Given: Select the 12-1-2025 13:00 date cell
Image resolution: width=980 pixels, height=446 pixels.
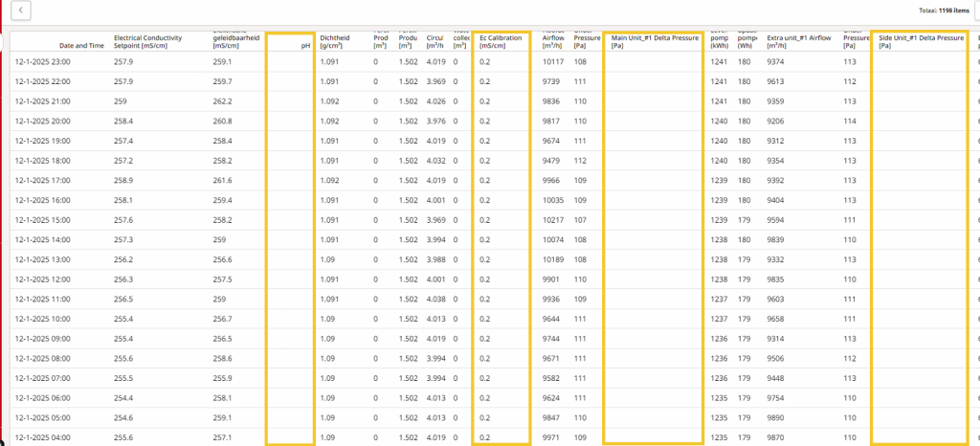Looking at the screenshot, I should [x=42, y=259].
